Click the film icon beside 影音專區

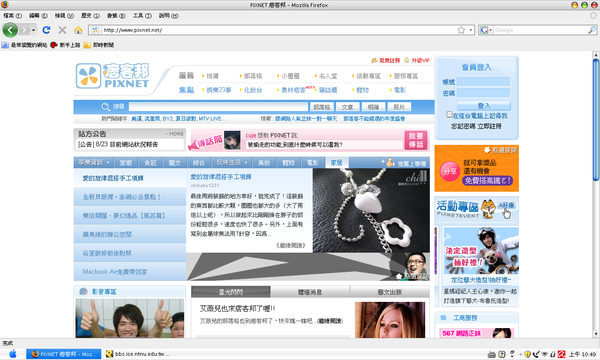click(x=83, y=292)
